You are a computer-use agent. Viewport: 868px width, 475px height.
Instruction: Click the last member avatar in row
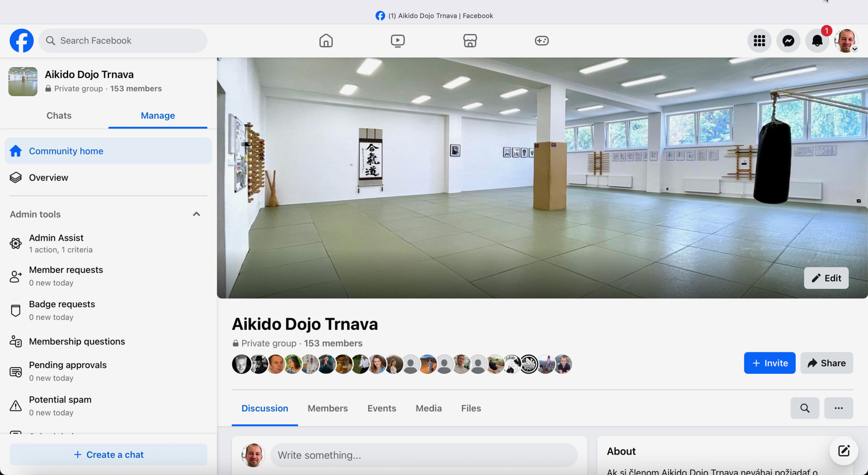pyautogui.click(x=563, y=364)
